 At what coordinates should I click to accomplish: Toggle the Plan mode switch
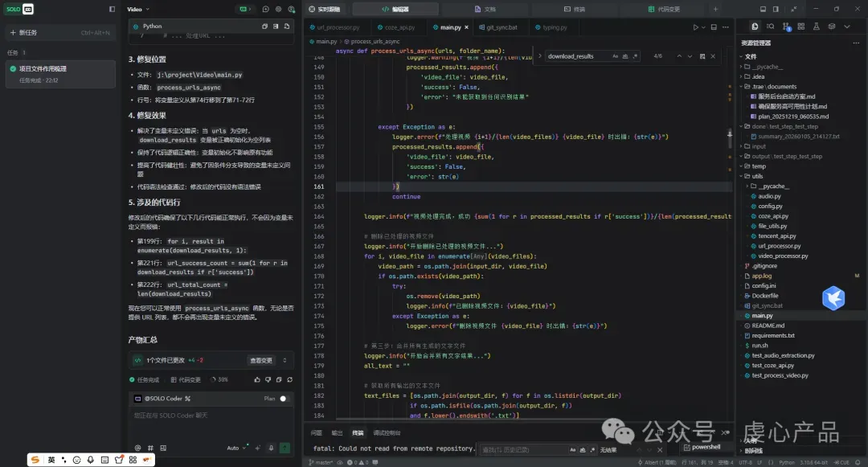284,399
